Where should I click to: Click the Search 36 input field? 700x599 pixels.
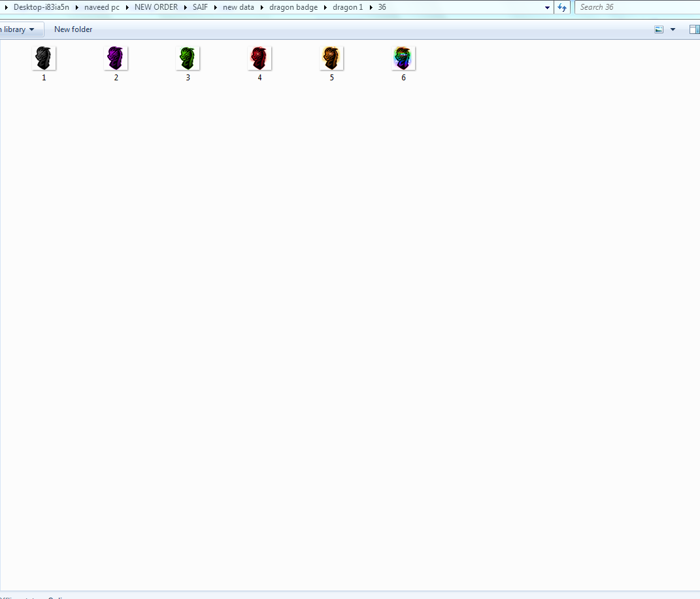point(637,7)
